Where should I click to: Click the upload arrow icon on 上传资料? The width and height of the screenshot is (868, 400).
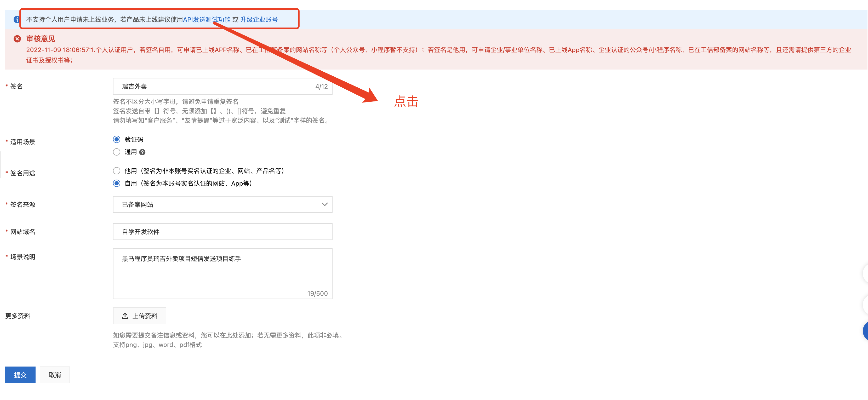point(125,316)
